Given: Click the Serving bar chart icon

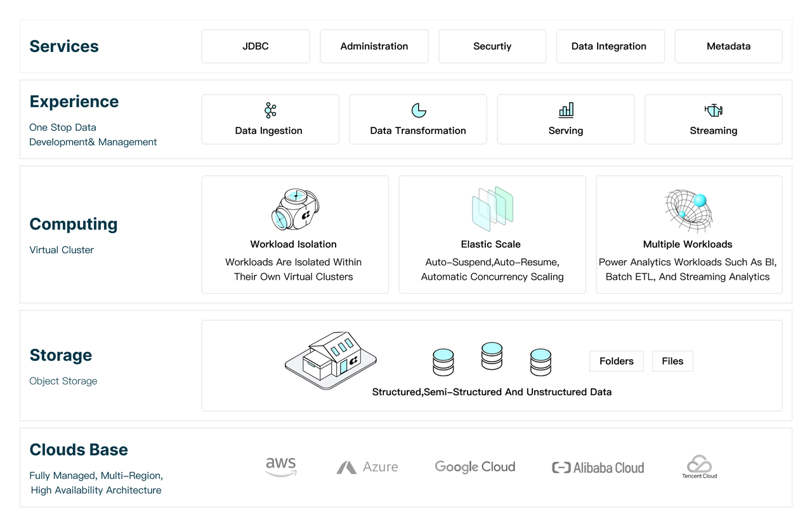Looking at the screenshot, I should (x=566, y=110).
